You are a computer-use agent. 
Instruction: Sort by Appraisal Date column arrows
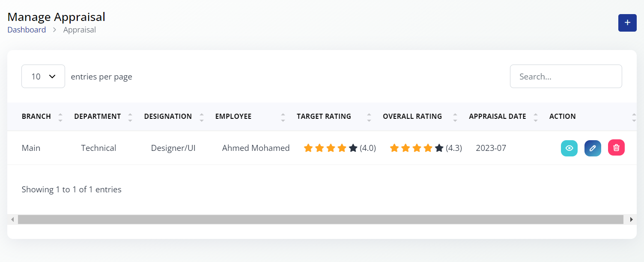point(536,117)
